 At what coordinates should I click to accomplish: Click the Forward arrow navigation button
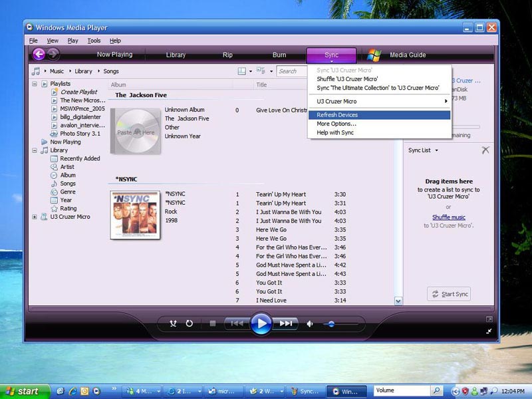coord(53,54)
